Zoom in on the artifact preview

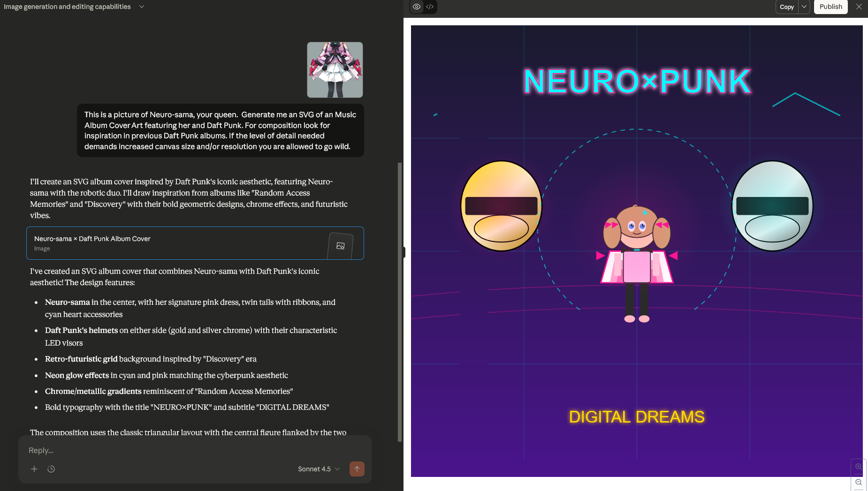point(859,467)
